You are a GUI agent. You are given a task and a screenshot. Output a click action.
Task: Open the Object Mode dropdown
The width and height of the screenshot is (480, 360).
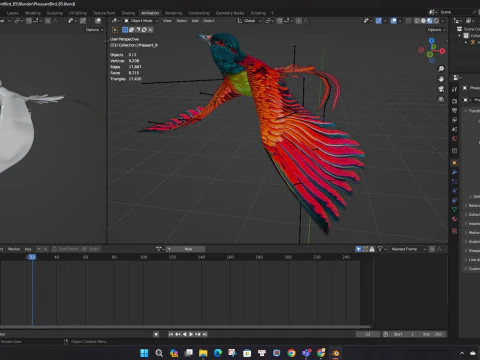[141, 21]
